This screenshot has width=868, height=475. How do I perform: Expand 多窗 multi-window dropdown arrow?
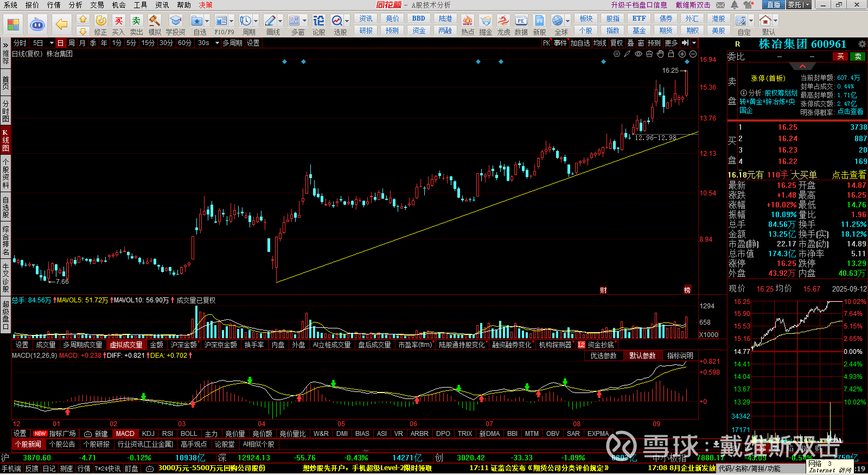pos(304,21)
